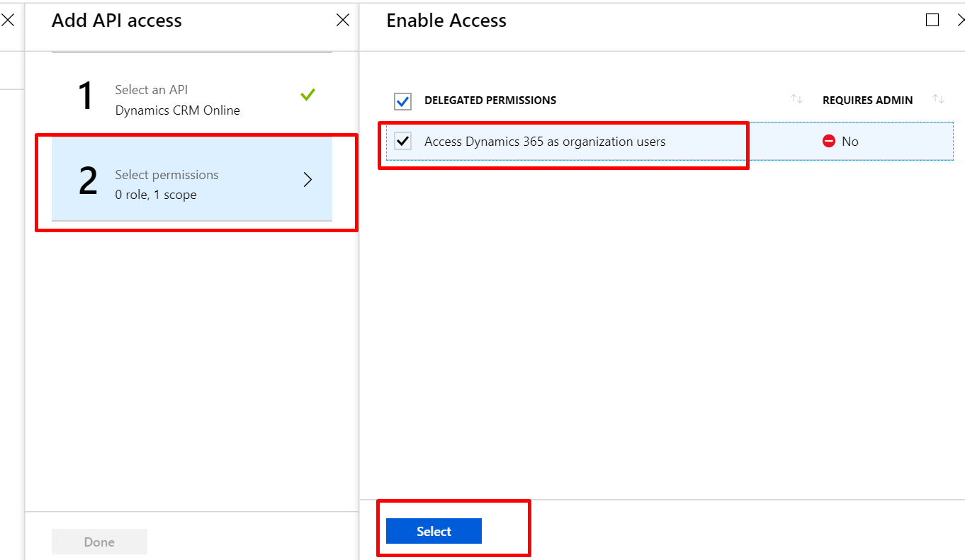Maximize the Enable Access blade

tap(932, 21)
